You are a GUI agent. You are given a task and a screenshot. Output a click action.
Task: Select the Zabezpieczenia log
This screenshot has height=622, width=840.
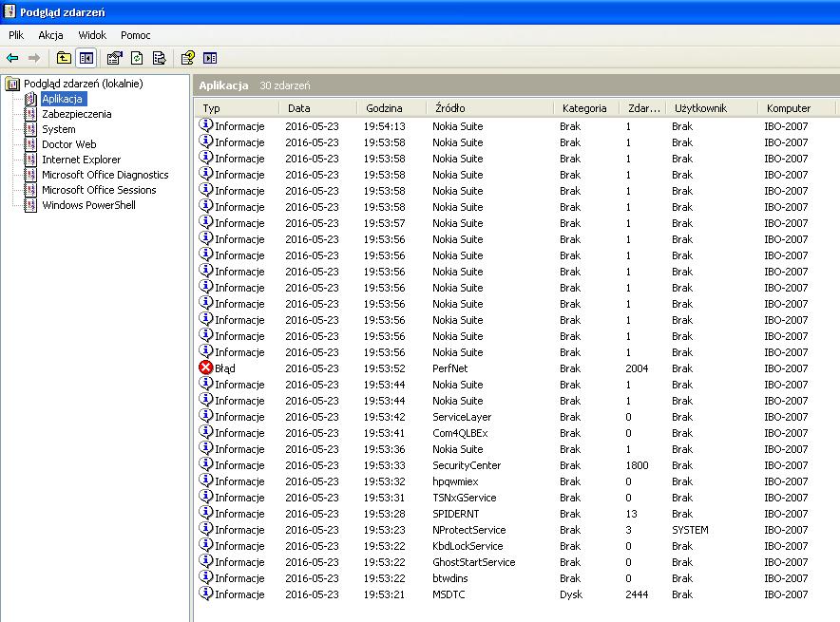(77, 114)
